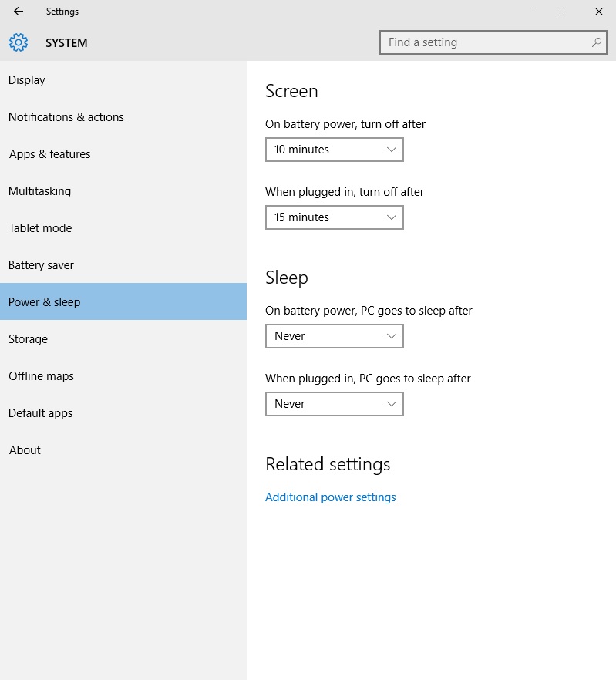
Task: Select Battery saver
Action: [123, 265]
